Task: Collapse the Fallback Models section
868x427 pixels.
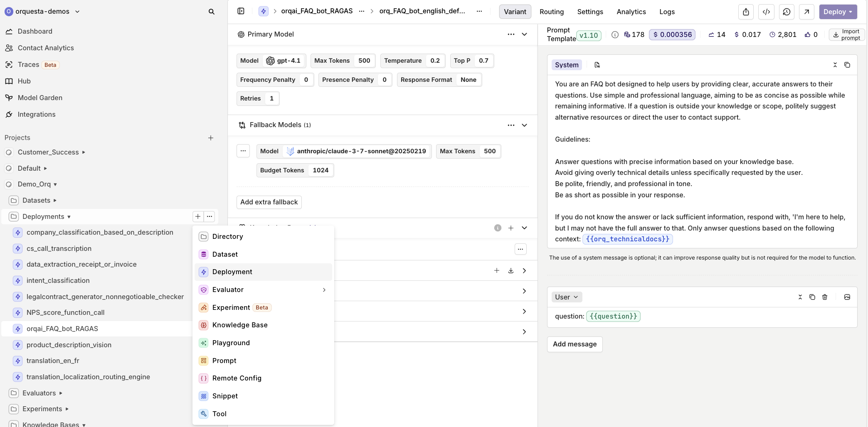Action: [x=524, y=125]
